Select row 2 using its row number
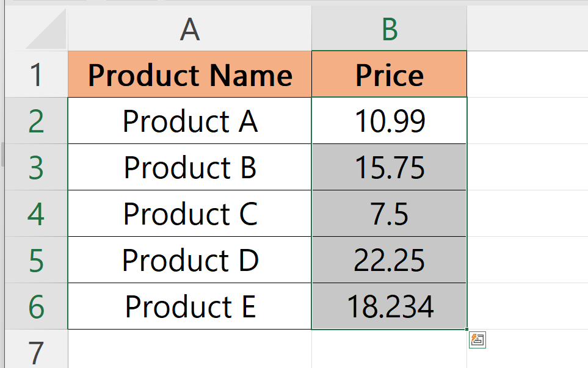 35,120
